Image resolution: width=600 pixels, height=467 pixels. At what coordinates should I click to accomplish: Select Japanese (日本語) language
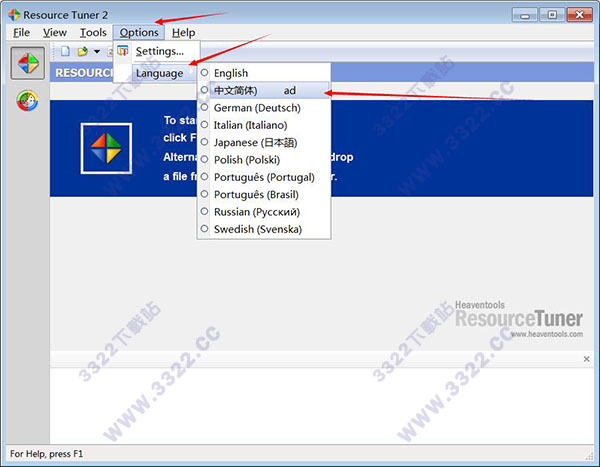[x=264, y=142]
